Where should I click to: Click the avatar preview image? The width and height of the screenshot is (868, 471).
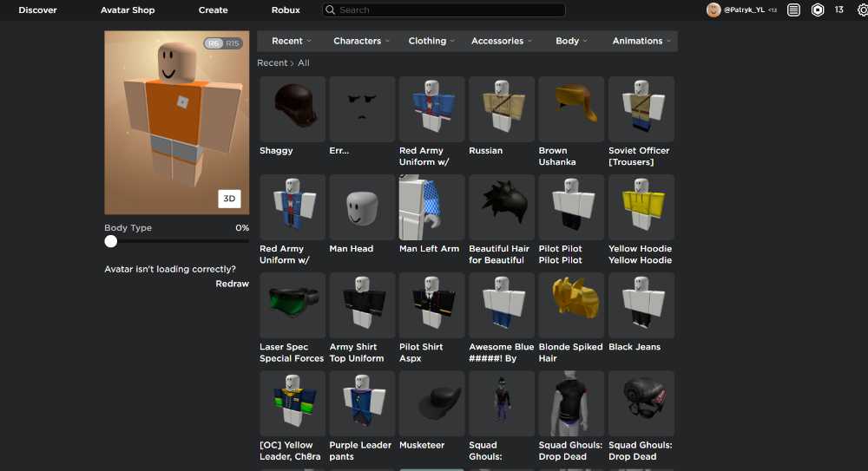(176, 122)
